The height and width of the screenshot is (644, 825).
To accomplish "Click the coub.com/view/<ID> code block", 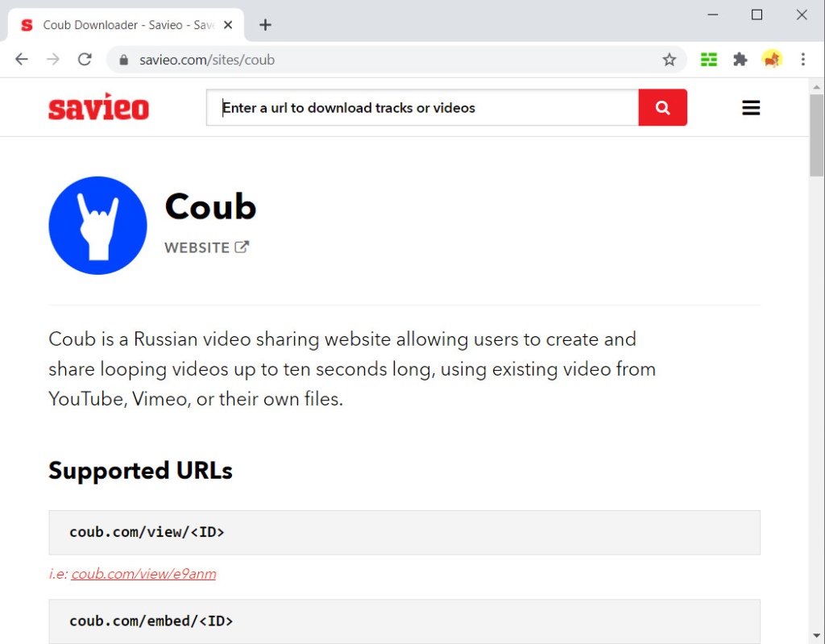I will [x=404, y=532].
